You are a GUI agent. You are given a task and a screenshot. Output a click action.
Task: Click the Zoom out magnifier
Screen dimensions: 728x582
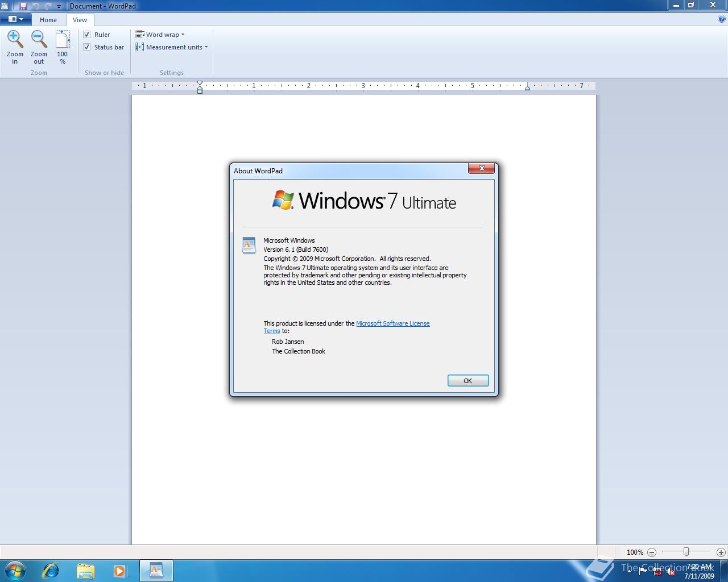coord(39,39)
